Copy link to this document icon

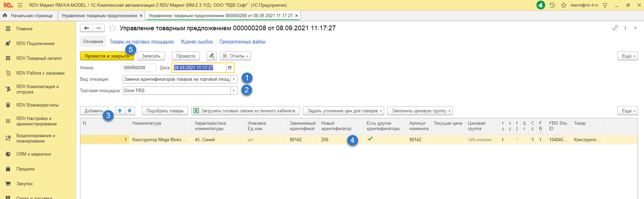click(615, 28)
